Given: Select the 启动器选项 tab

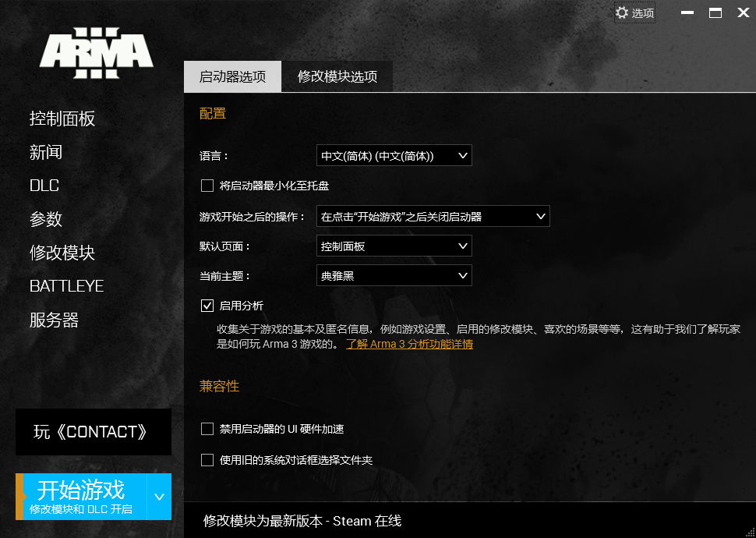Looking at the screenshot, I should point(232,76).
